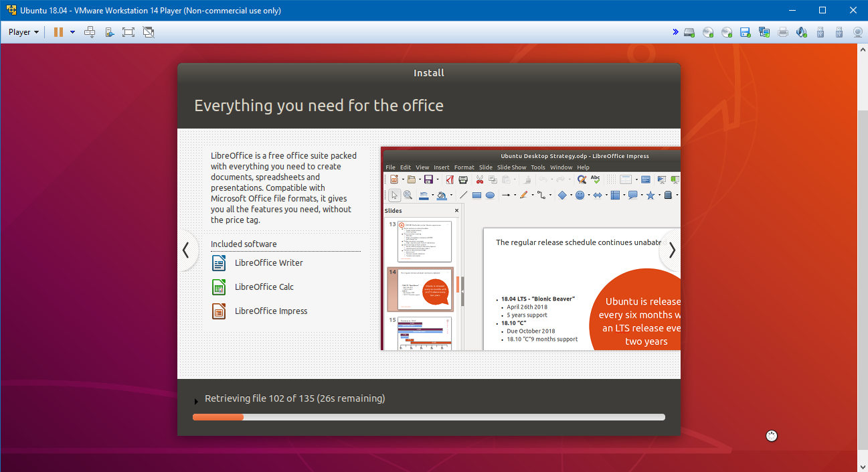Image resolution: width=868 pixels, height=472 pixels.
Task: Click the 'LibreOffice Impress' label
Action: pyautogui.click(x=271, y=311)
